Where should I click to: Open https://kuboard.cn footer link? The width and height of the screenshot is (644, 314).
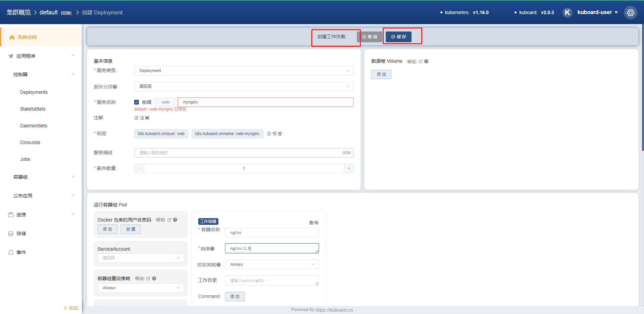point(334,310)
